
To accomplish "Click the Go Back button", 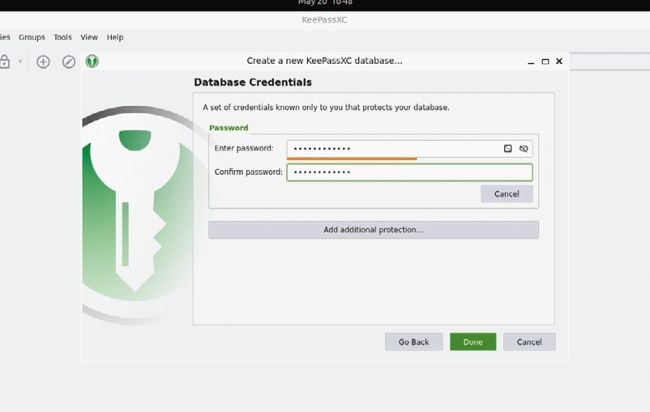I will (x=413, y=342).
